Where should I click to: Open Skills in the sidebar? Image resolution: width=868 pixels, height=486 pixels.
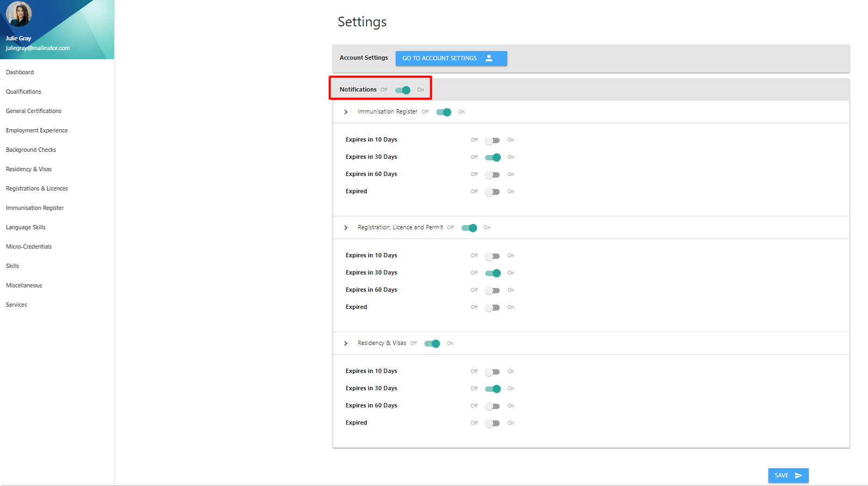tap(12, 266)
